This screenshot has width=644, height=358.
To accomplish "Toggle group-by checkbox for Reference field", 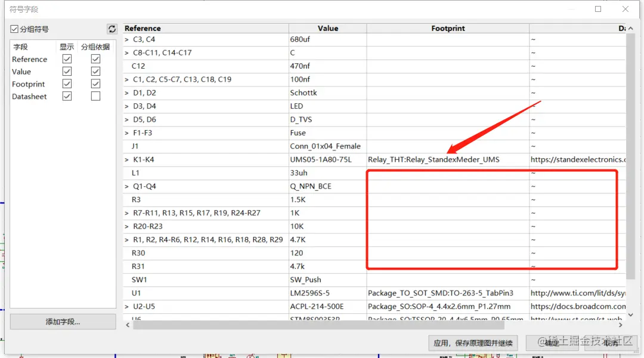I will (95, 59).
